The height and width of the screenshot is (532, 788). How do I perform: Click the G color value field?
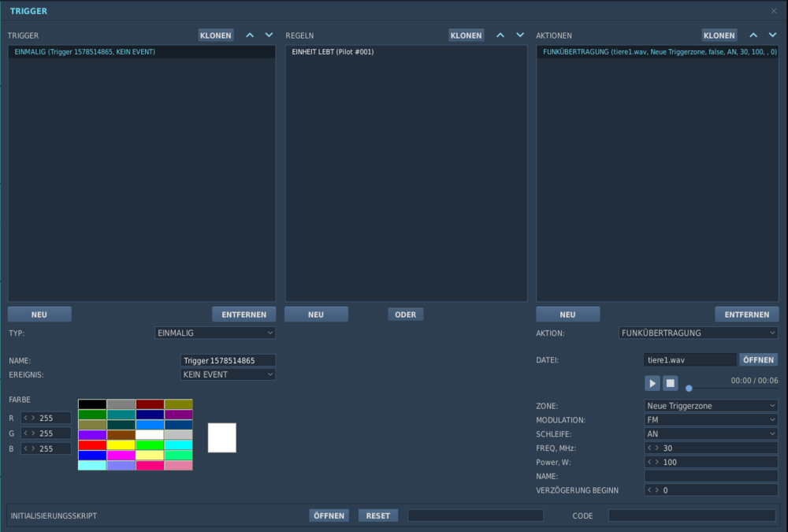[46, 433]
